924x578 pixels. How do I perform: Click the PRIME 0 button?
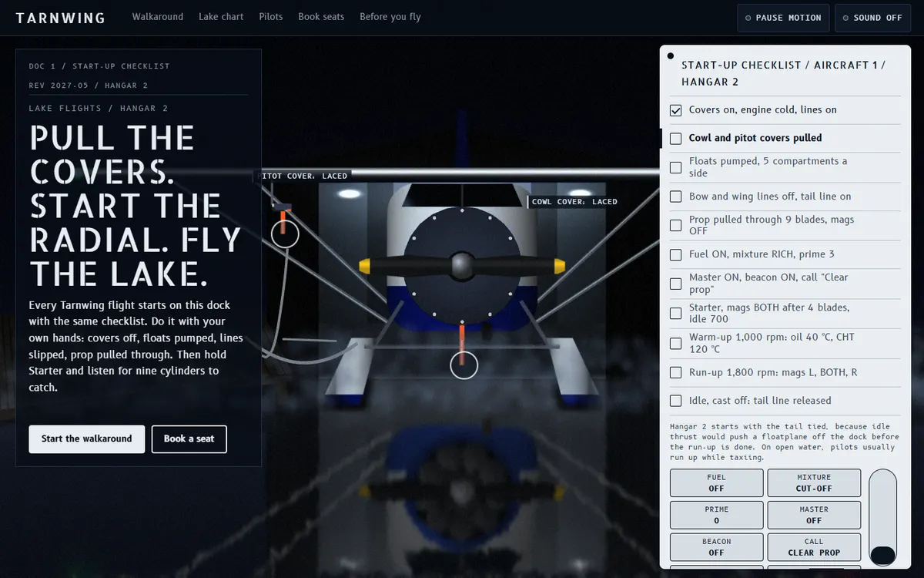[716, 515]
